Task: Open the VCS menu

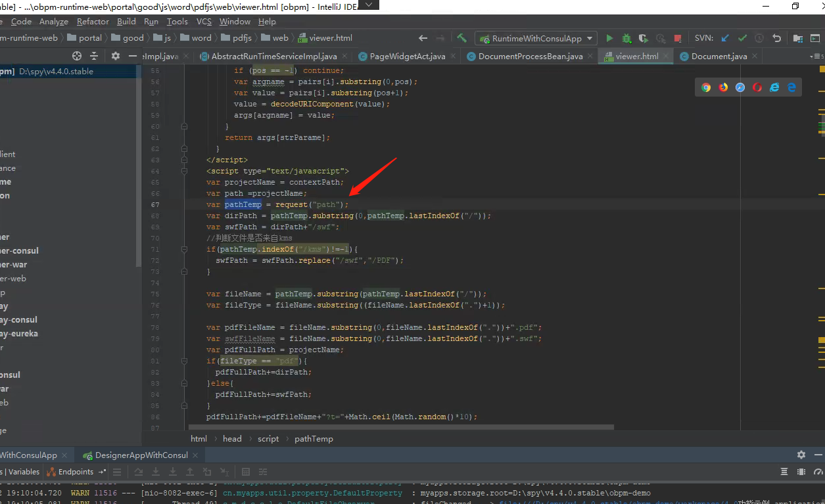Action: pos(204,22)
